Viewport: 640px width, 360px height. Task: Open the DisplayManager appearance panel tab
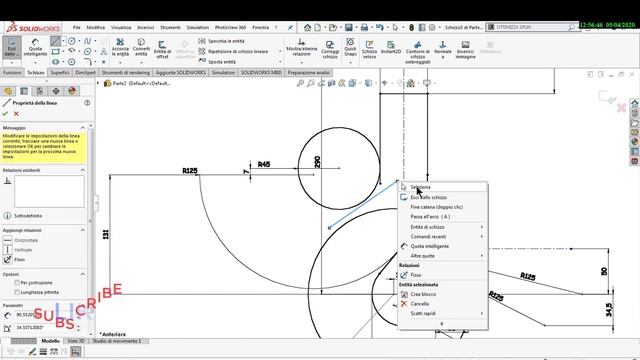click(x=72, y=91)
